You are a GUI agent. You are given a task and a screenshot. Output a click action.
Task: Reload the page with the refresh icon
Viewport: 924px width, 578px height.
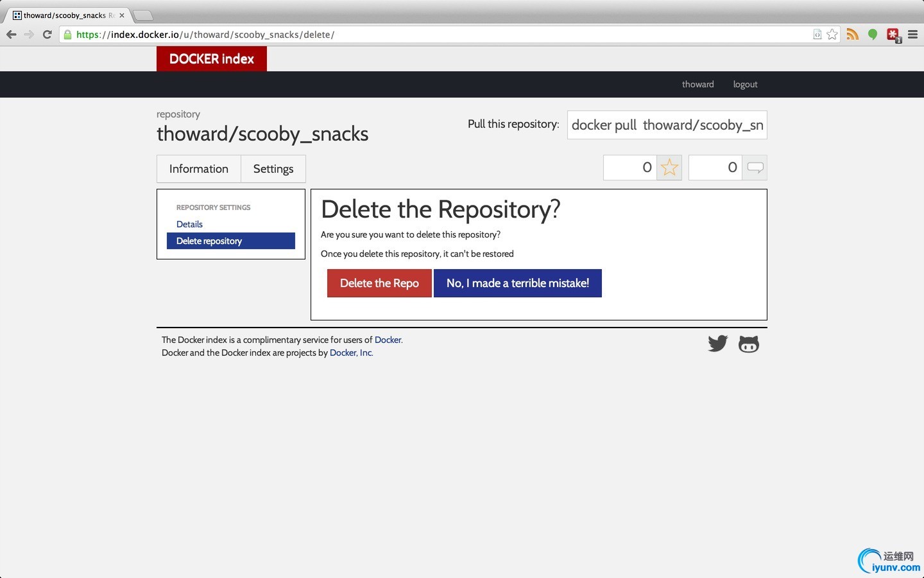click(47, 35)
